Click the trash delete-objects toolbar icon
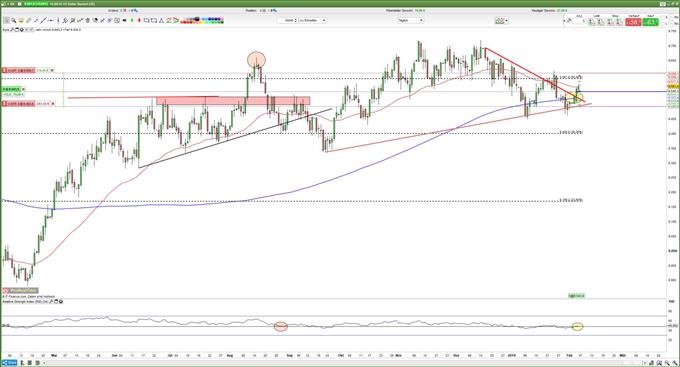 [x=87, y=20]
